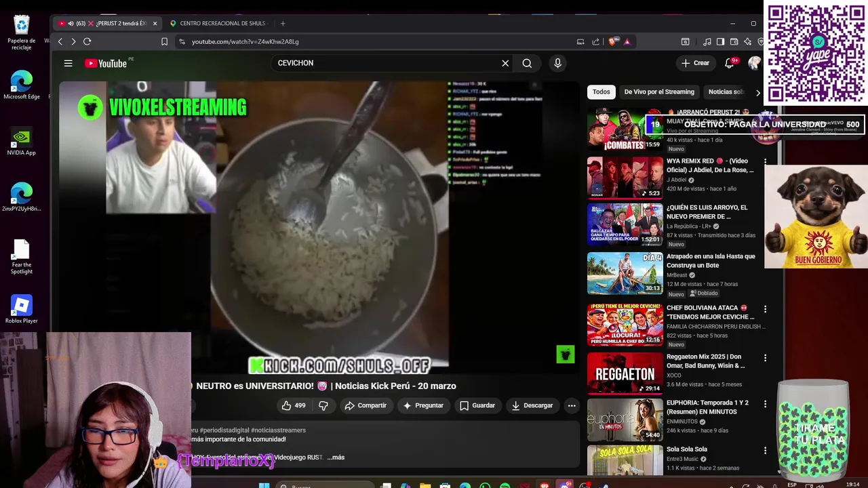
Task: Open the Papelera de reciclaje desktop icon
Action: click(22, 33)
